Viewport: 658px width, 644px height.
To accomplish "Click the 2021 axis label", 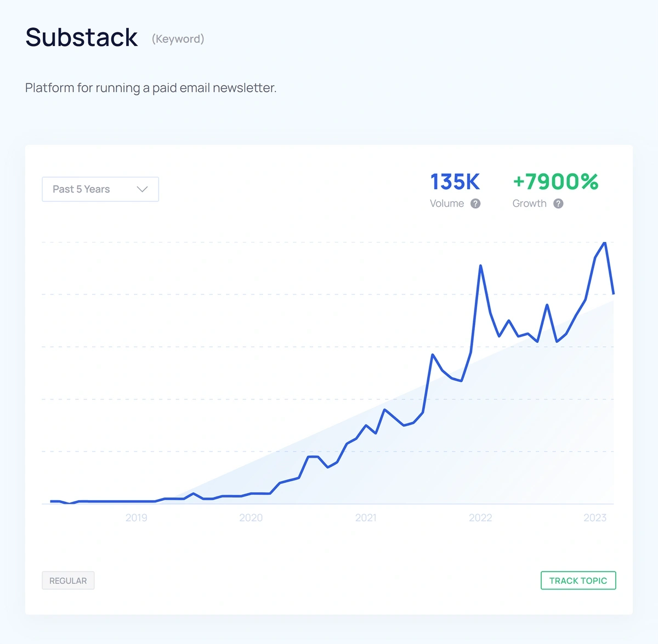I will (x=366, y=518).
